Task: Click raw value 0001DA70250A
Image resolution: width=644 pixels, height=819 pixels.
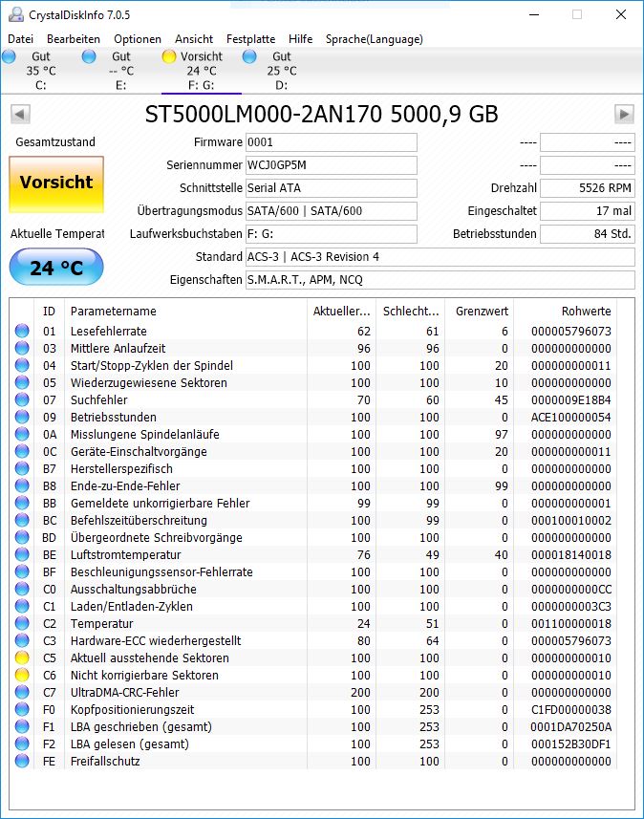Action: pos(570,726)
